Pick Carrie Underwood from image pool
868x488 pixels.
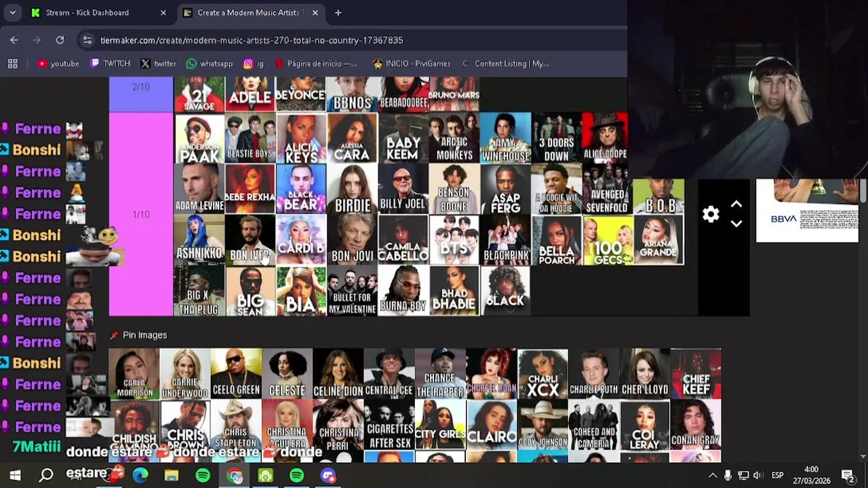click(x=184, y=373)
